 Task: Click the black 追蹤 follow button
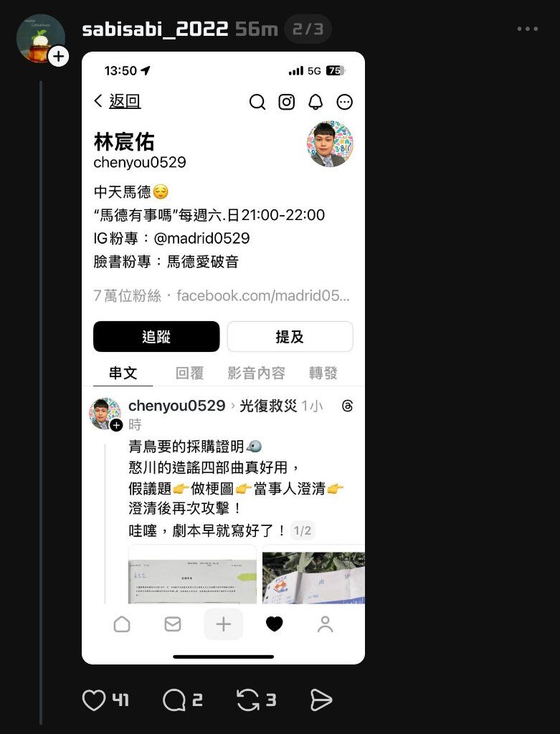[x=156, y=337]
